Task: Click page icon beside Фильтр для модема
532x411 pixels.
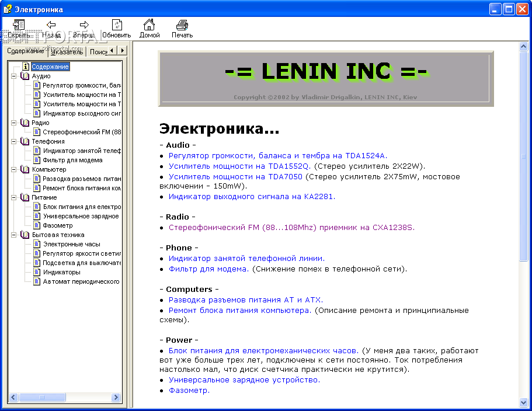Action: (x=37, y=160)
